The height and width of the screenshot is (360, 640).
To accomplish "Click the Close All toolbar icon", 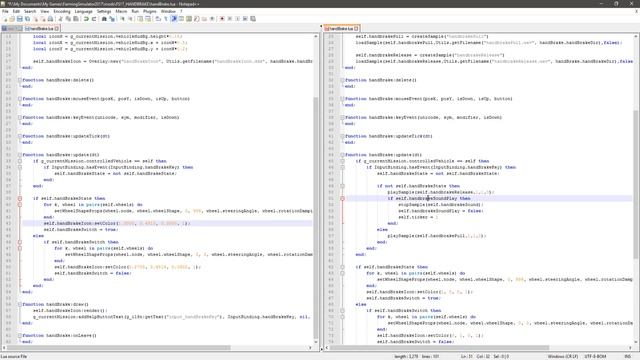I will [x=42, y=19].
